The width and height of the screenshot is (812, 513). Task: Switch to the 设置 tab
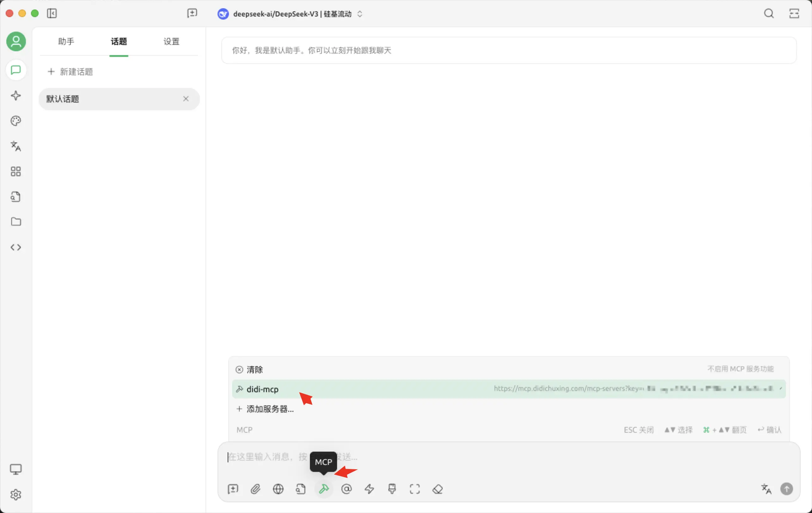pyautogui.click(x=171, y=41)
